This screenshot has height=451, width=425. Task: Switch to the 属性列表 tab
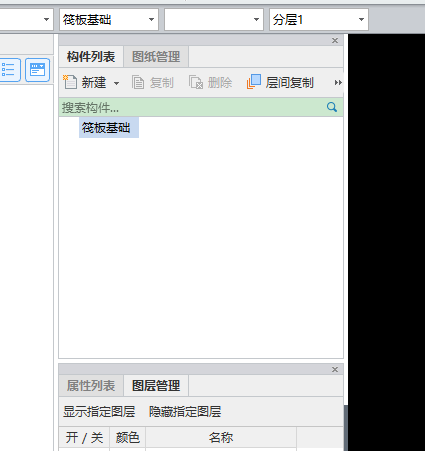[91, 386]
